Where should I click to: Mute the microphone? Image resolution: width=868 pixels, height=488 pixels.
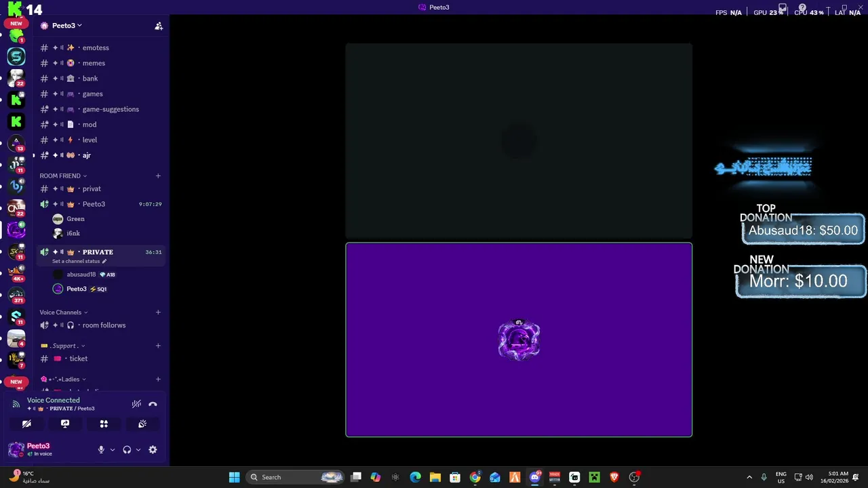pos(101,449)
